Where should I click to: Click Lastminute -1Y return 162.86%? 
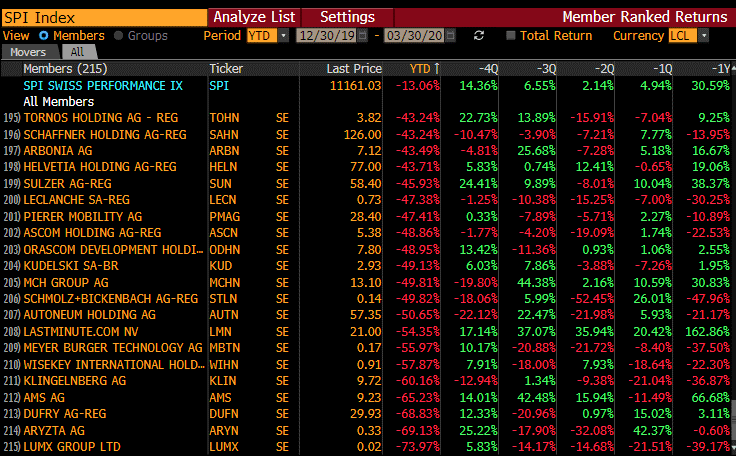tap(707, 332)
